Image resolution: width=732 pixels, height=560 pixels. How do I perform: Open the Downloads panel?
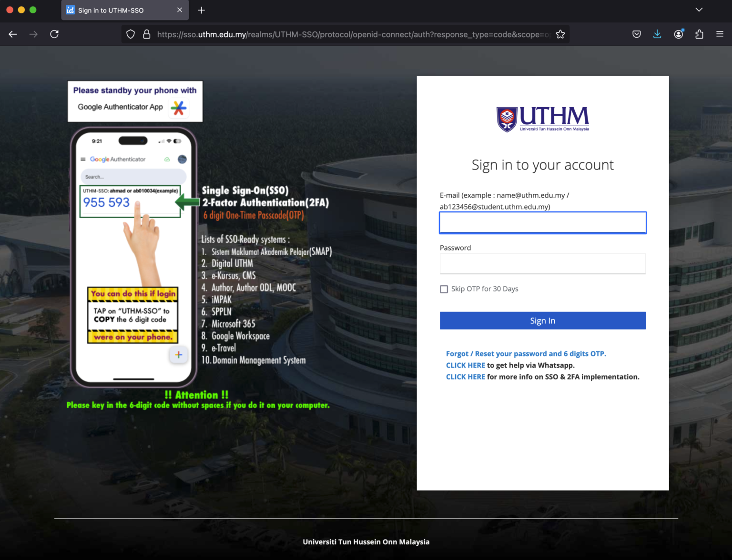click(x=657, y=34)
